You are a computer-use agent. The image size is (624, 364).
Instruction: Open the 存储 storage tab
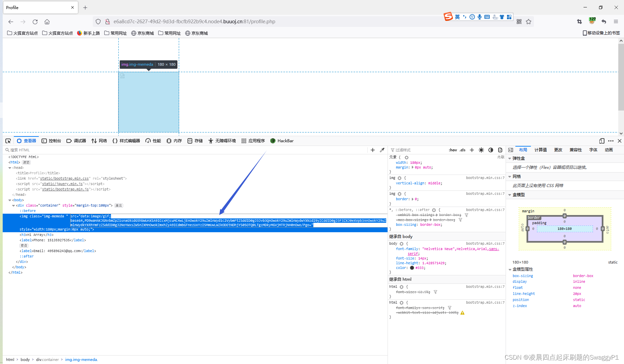pyautogui.click(x=195, y=141)
